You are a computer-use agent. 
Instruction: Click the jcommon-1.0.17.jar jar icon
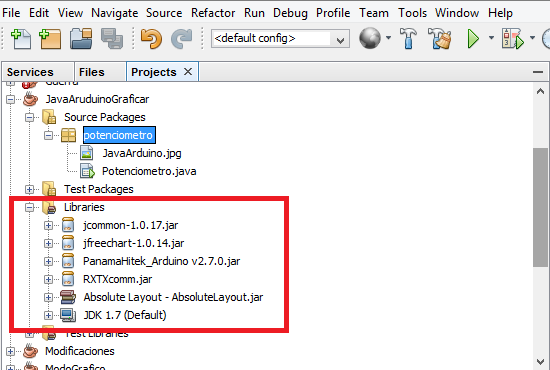(68, 225)
